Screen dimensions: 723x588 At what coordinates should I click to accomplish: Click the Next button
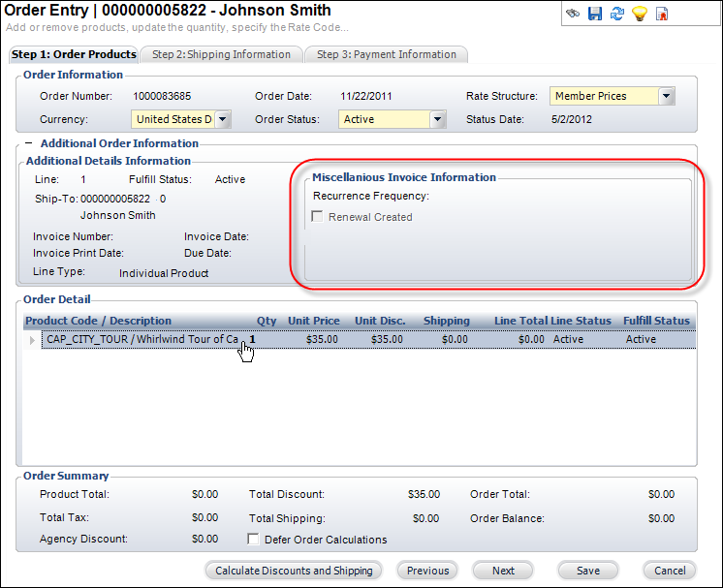(503, 571)
